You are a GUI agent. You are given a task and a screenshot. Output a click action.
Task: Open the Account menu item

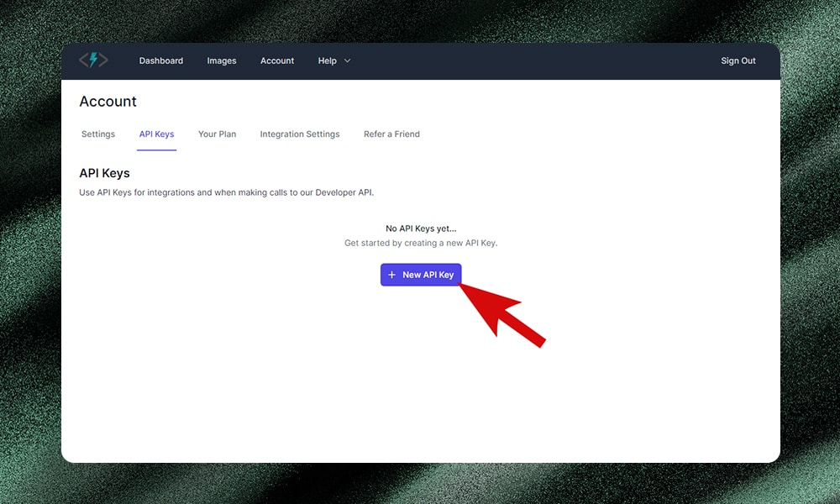pos(277,60)
